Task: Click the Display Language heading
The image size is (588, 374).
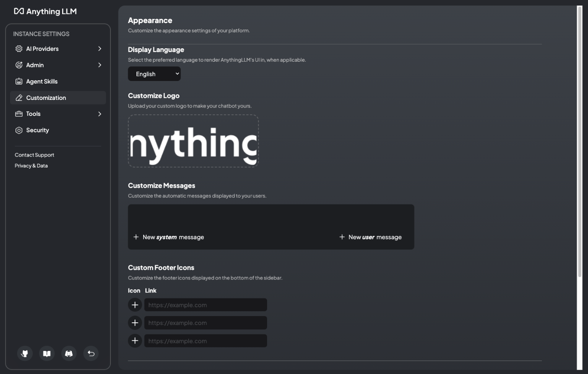Action: [x=156, y=50]
